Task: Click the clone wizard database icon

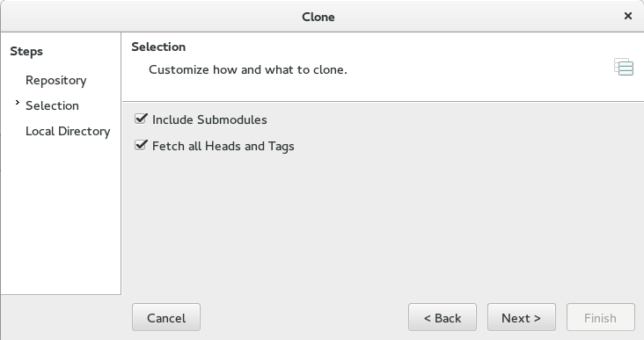Action: click(624, 67)
